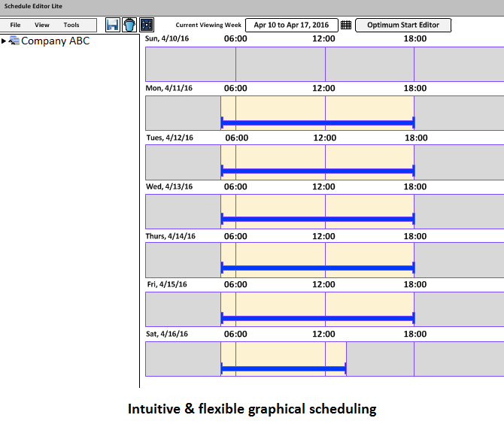
Task: Click the empty Sunday schedule row
Action: [323, 65]
